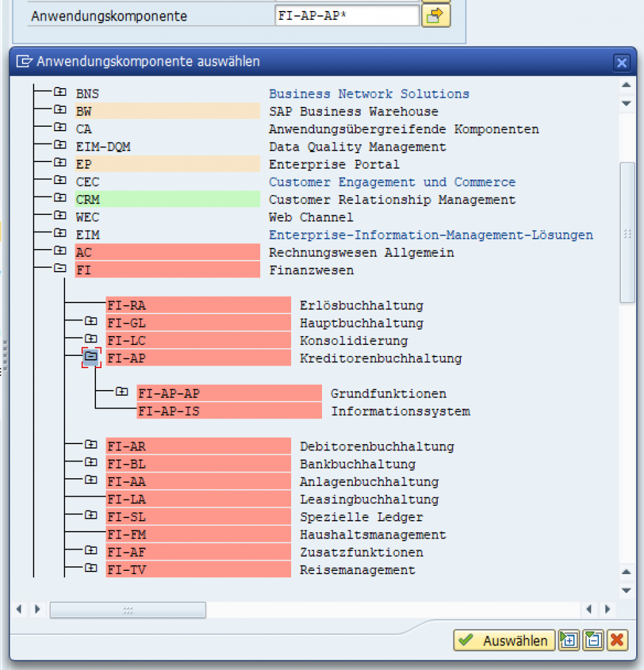
Task: Confirm with the Auswählen button
Action: pos(509,640)
